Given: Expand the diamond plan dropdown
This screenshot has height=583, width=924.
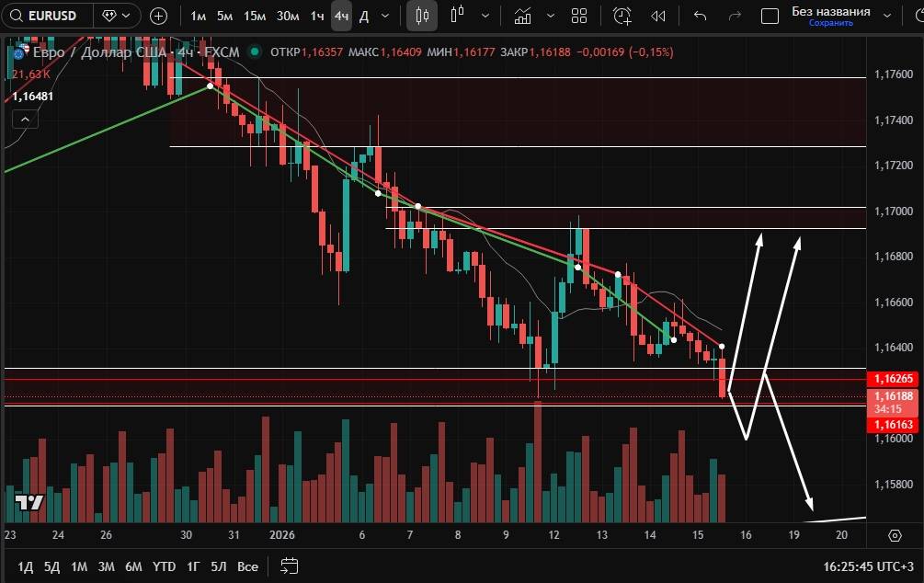Looking at the screenshot, I should [120, 16].
